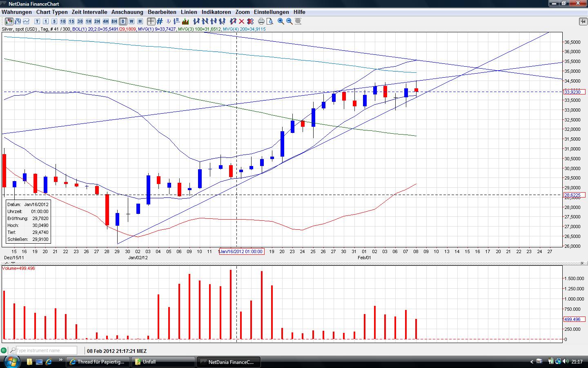Show hidden system tray icons arrow
588x368 pixels.
(x=532, y=362)
